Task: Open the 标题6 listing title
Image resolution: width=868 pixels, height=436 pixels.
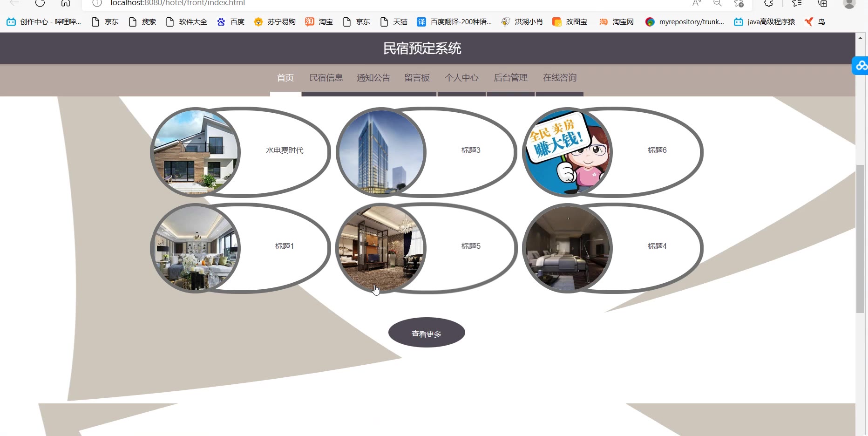Action: coord(657,150)
